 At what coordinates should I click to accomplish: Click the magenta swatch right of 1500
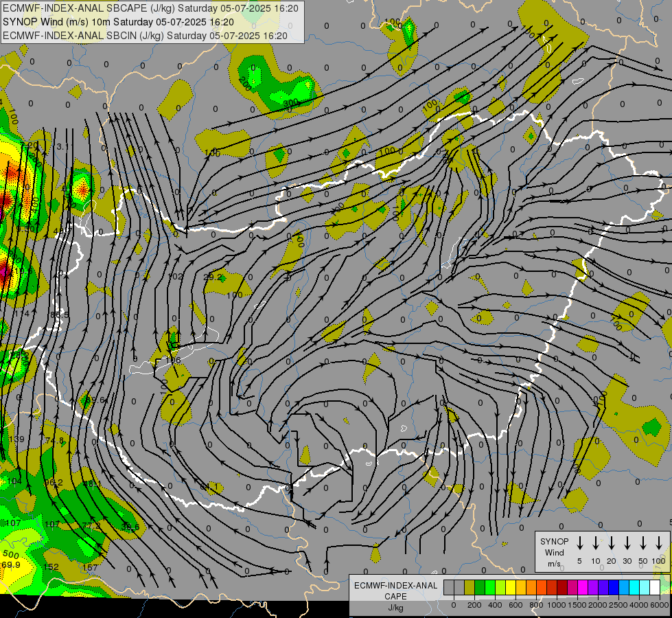583,587
